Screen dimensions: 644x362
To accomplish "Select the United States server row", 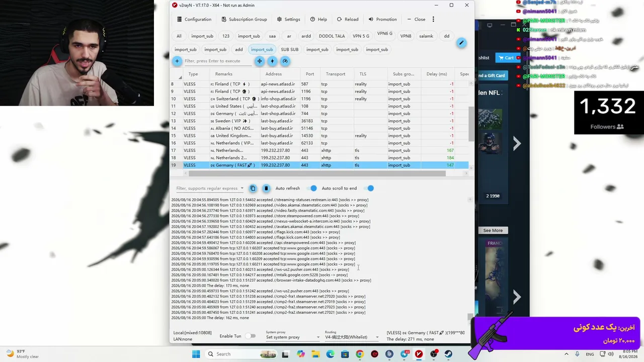I will tap(319, 106).
